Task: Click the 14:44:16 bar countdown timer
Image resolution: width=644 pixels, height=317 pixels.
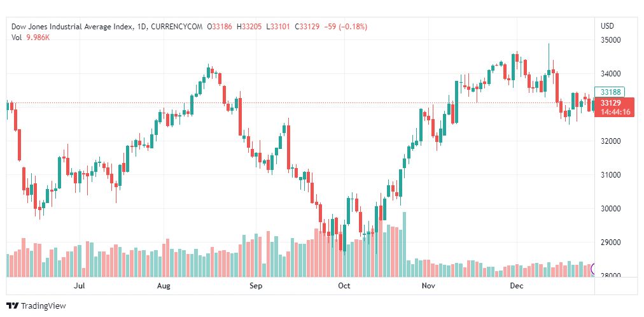Action: pos(615,112)
